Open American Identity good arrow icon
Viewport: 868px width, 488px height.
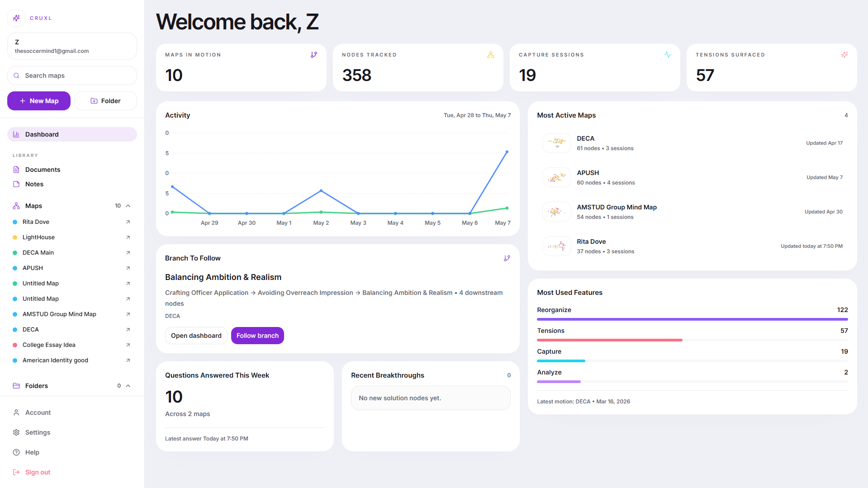128,360
